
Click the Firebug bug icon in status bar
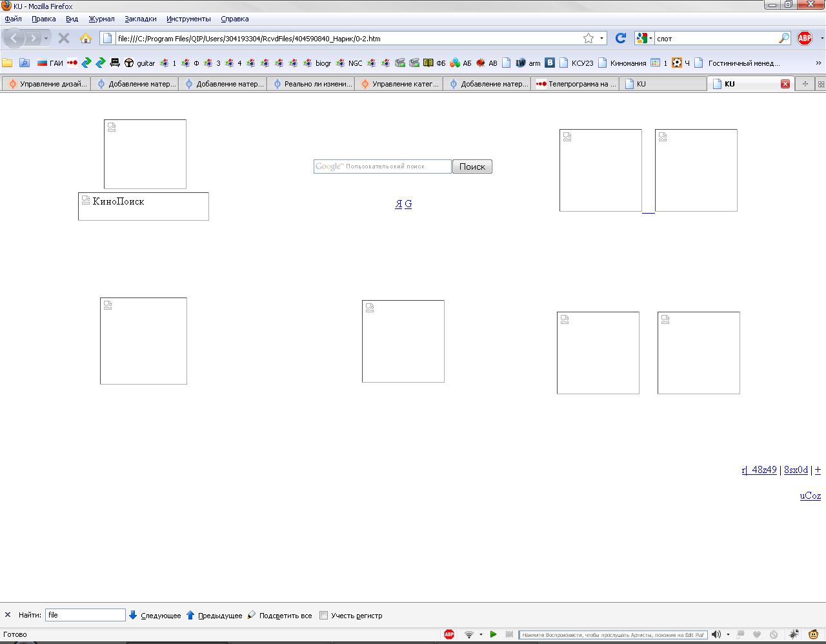coord(794,634)
